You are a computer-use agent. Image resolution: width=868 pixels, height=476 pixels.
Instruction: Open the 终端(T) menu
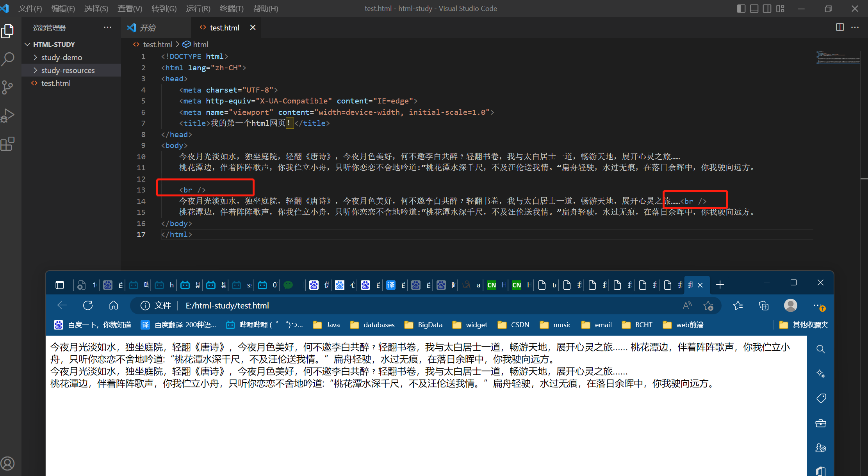(231, 9)
